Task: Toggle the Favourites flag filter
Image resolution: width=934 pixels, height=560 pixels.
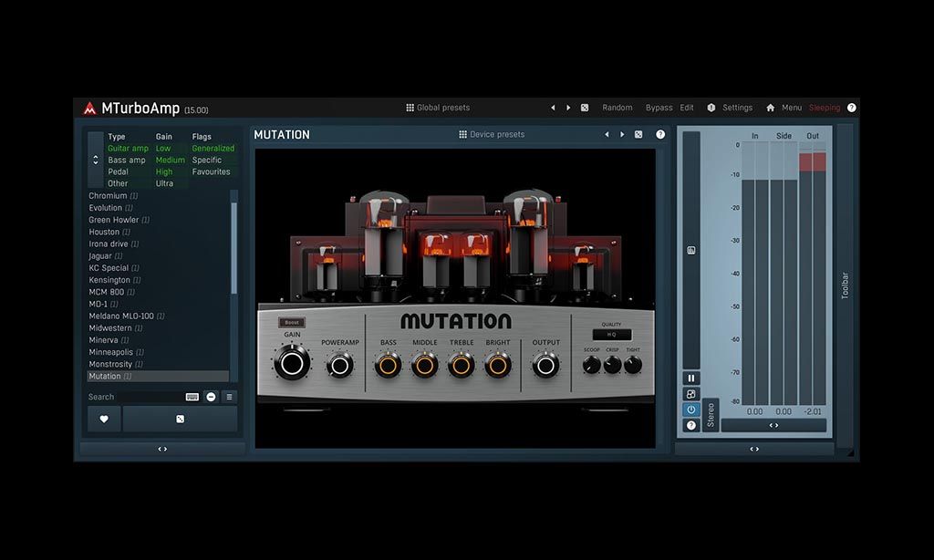Action: (211, 171)
